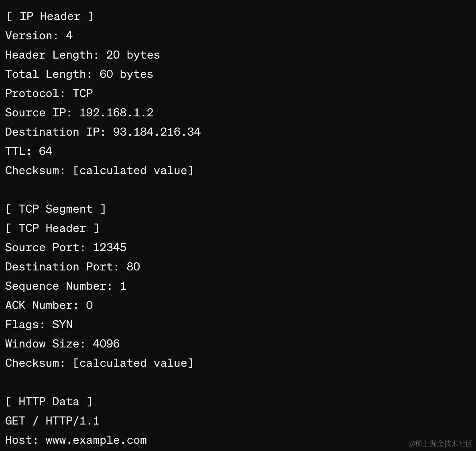Viewport: 476px width, 451px height.
Task: Click the "Sequence Number: 1" line
Action: 65,286
